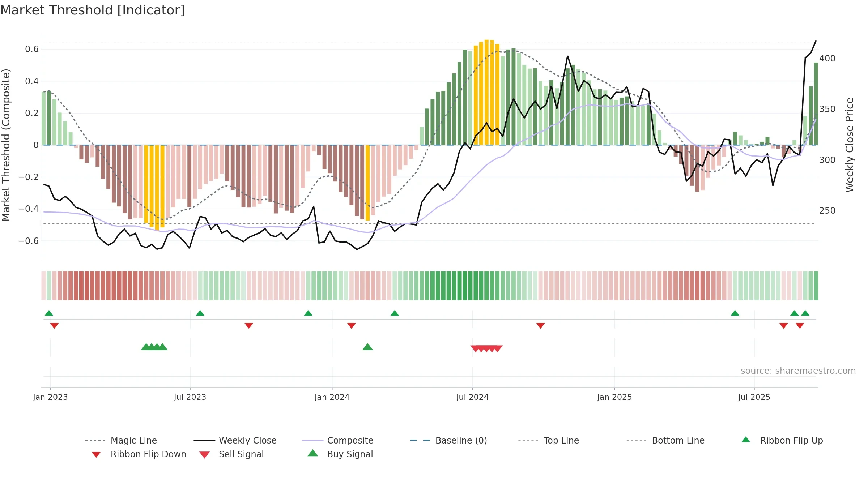This screenshot has height=488, width=868.
Task: Click the Top Line legend entry
Action: pyautogui.click(x=548, y=440)
